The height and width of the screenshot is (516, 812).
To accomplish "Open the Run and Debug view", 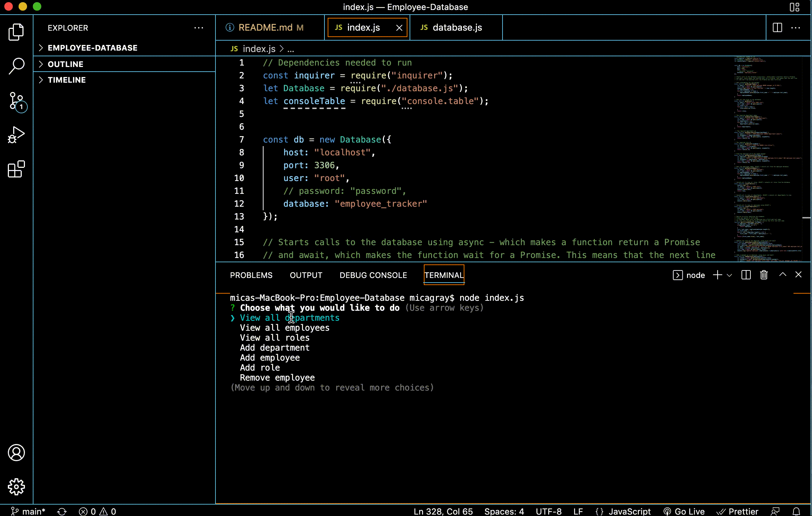I will click(16, 135).
